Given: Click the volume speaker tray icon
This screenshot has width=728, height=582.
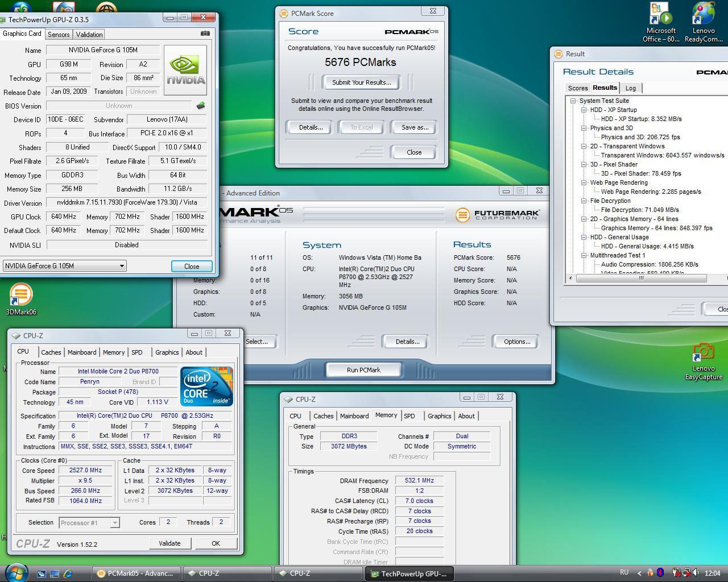Looking at the screenshot, I should 696,573.
